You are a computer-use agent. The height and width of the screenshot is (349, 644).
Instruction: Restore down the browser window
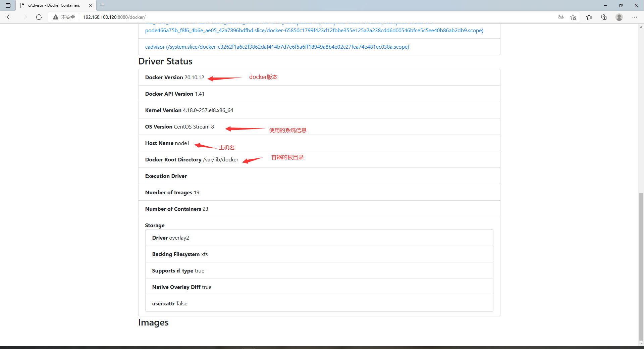(x=621, y=5)
